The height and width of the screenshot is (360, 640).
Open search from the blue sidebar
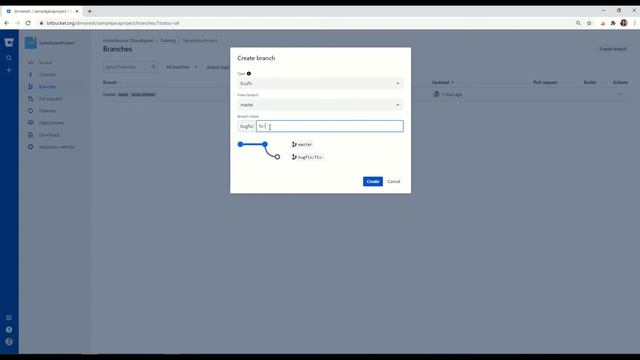coord(9,58)
